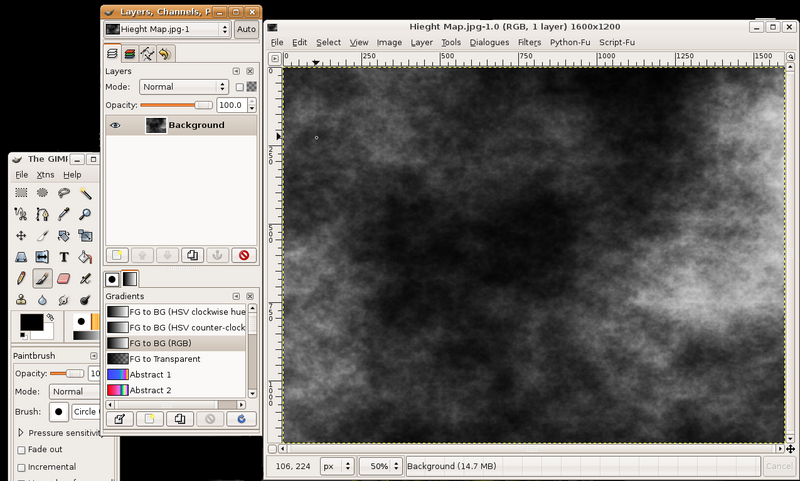Toggle the Auto button in Layers dialog
The image size is (800, 481).
click(246, 29)
